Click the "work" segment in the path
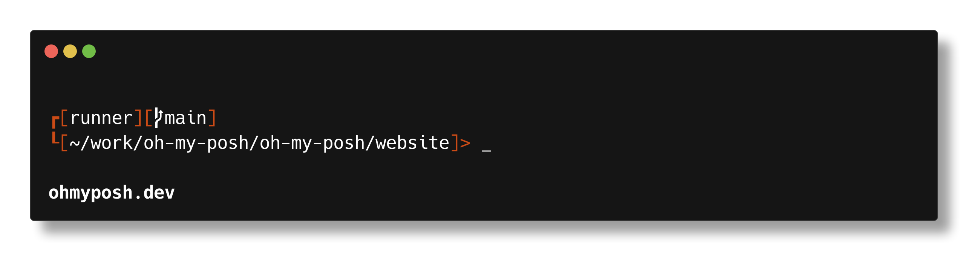The width and height of the screenshot is (980, 263). (112, 143)
